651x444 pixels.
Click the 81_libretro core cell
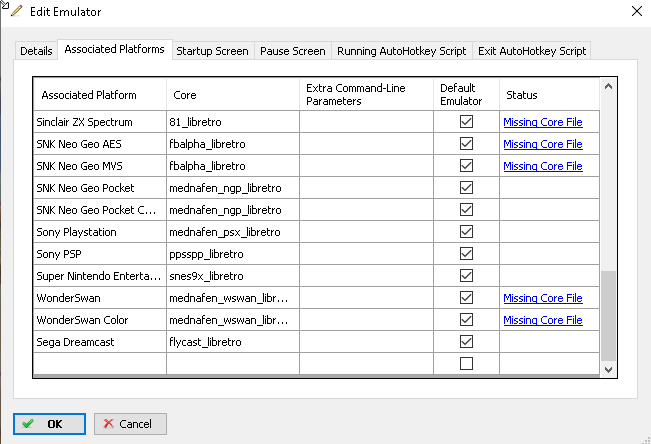pyautogui.click(x=233, y=122)
